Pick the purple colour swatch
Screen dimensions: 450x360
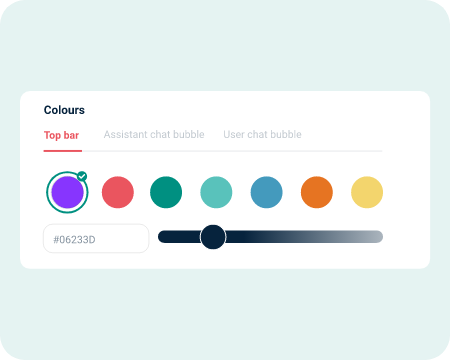(x=67, y=192)
